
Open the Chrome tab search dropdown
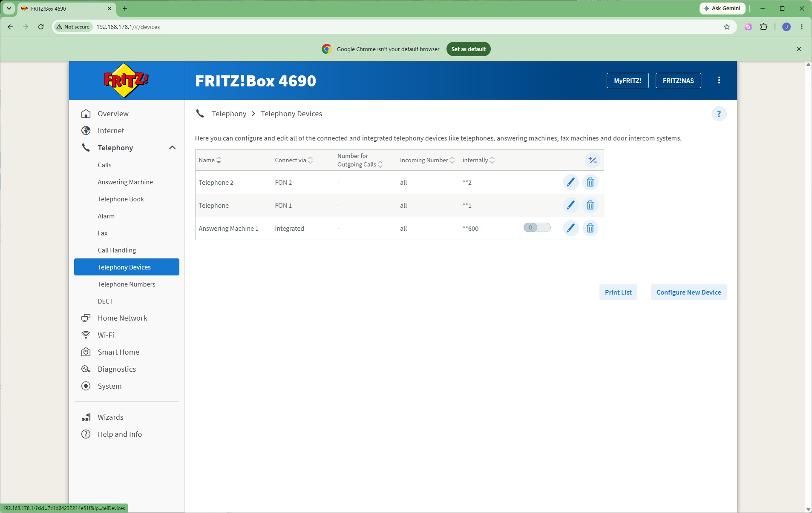coord(9,9)
